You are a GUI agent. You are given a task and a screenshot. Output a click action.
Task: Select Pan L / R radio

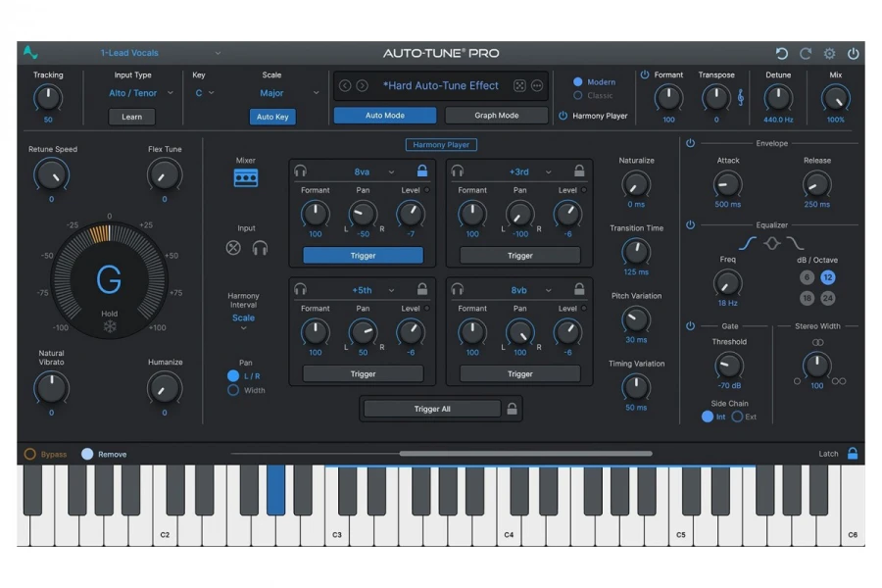(x=233, y=376)
